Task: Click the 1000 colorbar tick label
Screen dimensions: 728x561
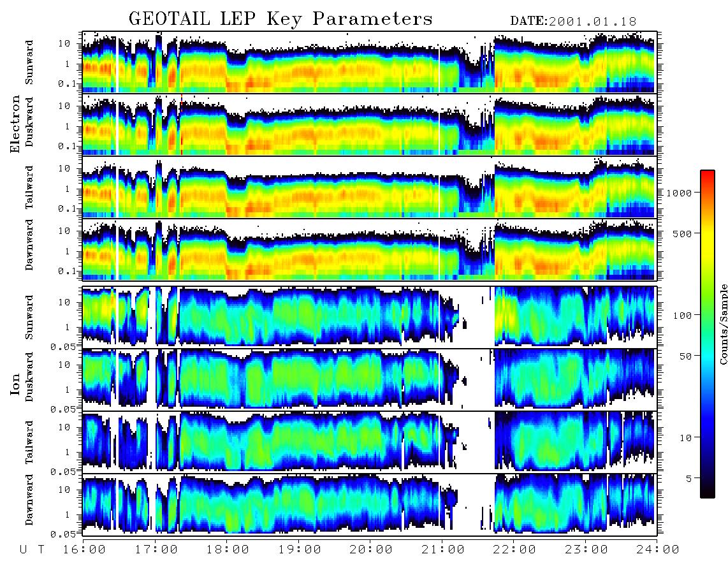Action: pyautogui.click(x=679, y=193)
